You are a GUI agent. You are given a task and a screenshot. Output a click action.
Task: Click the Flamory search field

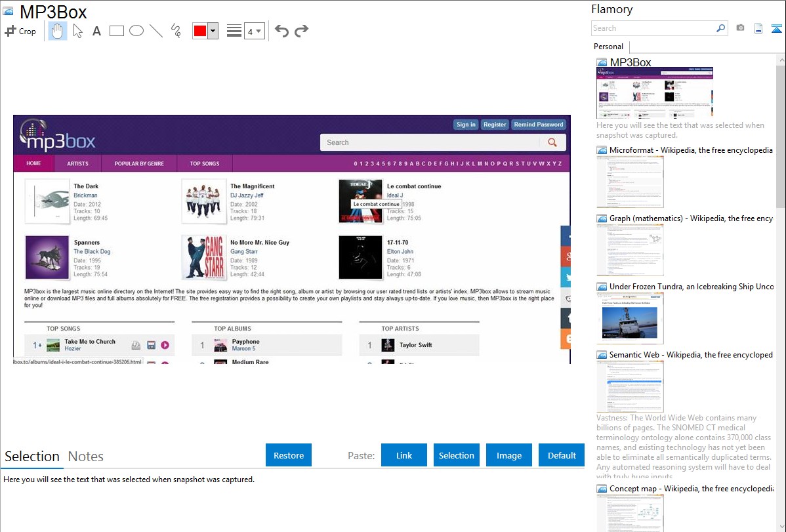coord(653,28)
